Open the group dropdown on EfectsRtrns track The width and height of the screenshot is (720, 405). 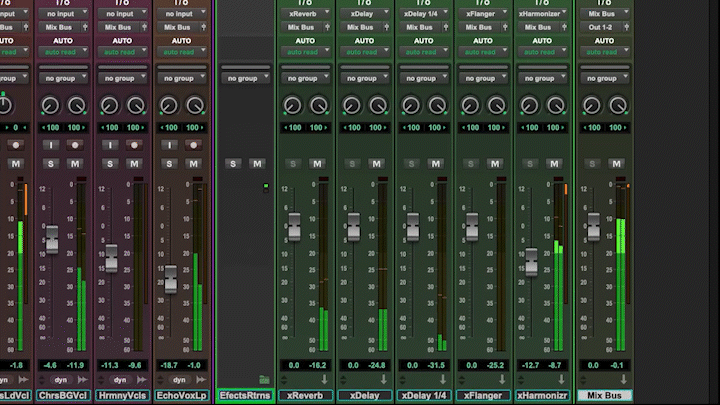[245, 78]
